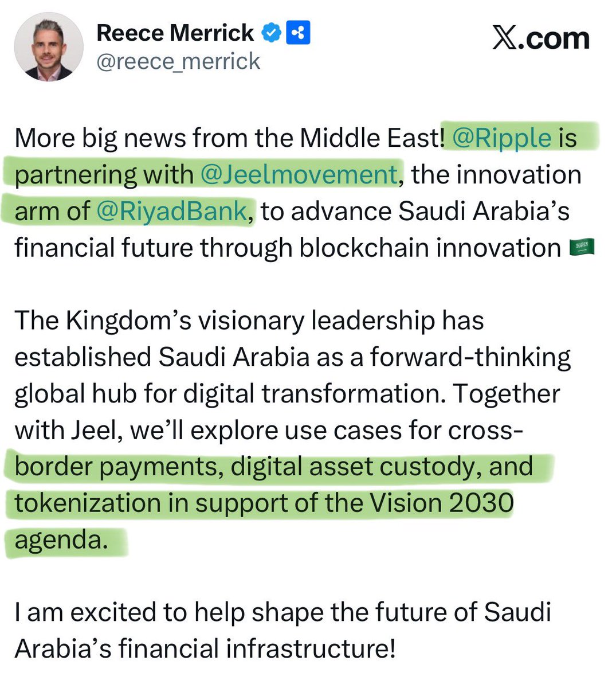Screen dimensions: 616x688
Task: Click the Saudi Arabia flag emoji
Action: point(582,248)
